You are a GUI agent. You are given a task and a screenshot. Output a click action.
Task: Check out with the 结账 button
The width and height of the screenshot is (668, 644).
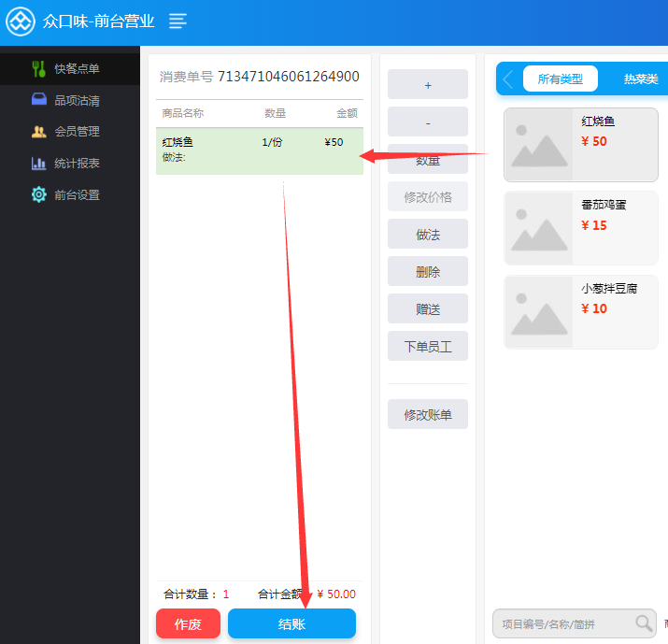coord(291,623)
